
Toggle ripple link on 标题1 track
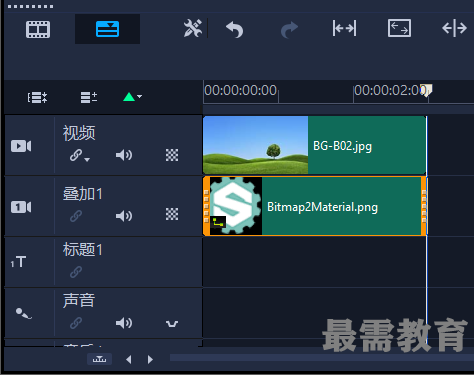[76, 272]
